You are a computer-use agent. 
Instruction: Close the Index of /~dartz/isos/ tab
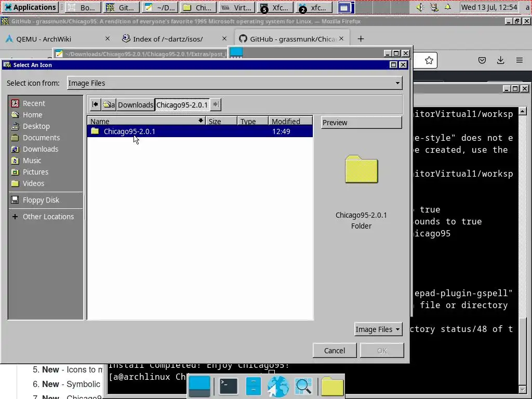point(224,38)
